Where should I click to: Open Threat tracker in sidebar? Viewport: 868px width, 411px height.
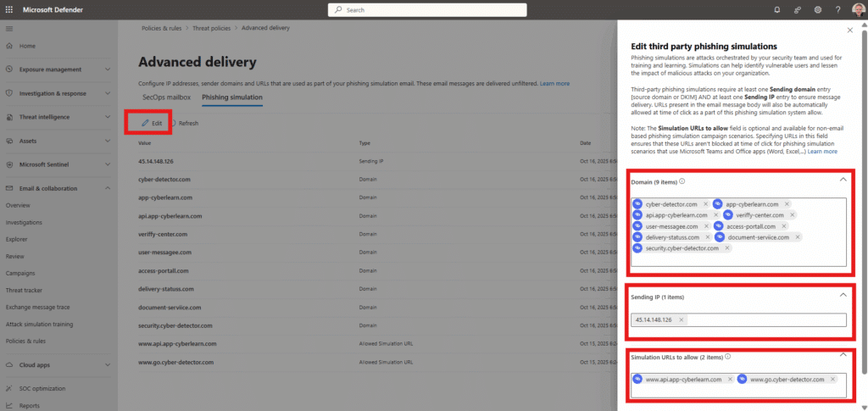pos(24,291)
